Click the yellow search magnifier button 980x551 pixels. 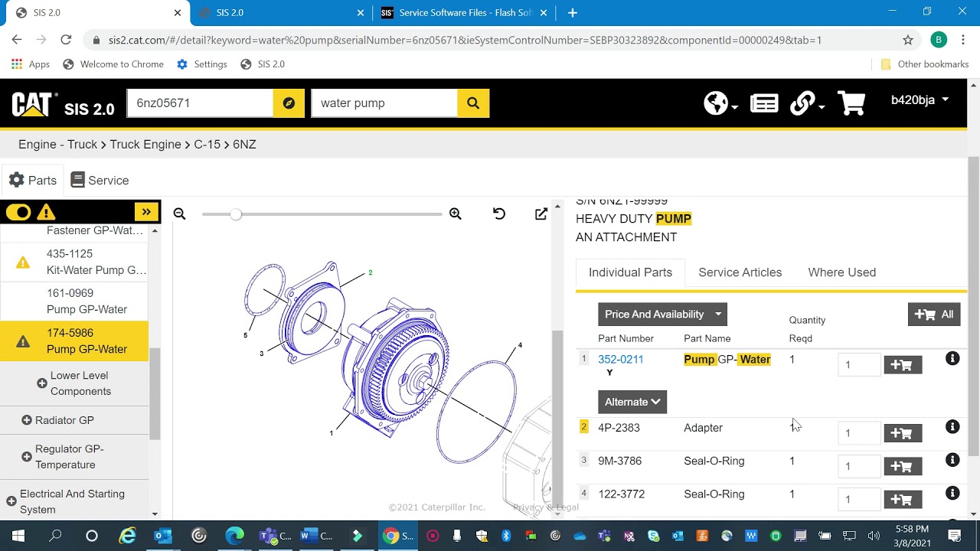(x=473, y=103)
